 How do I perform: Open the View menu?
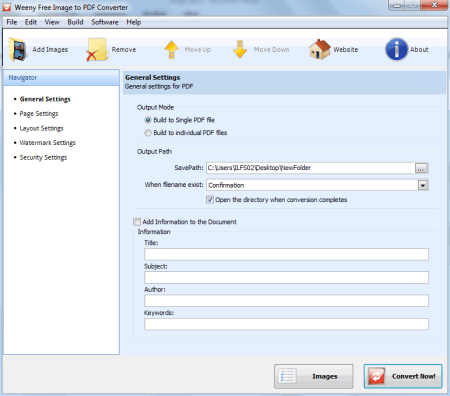[52, 22]
